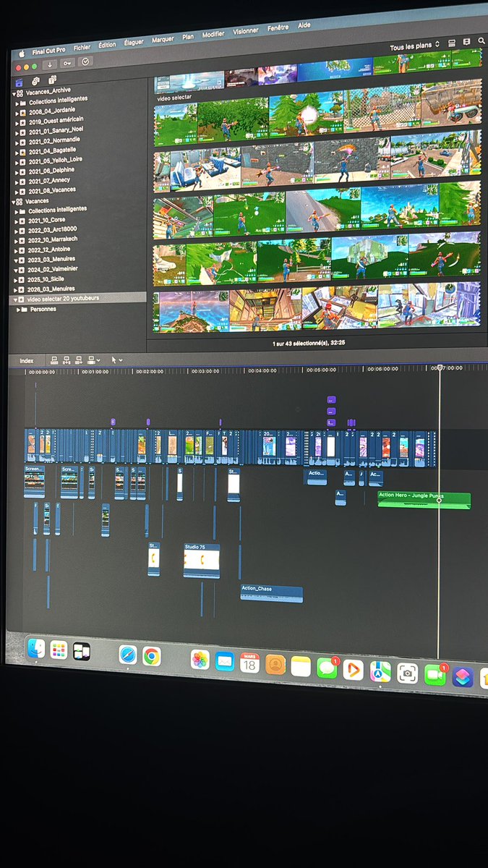This screenshot has width=488, height=868.
Task: Select the 2022_10_Marrakech event
Action: [x=54, y=239]
